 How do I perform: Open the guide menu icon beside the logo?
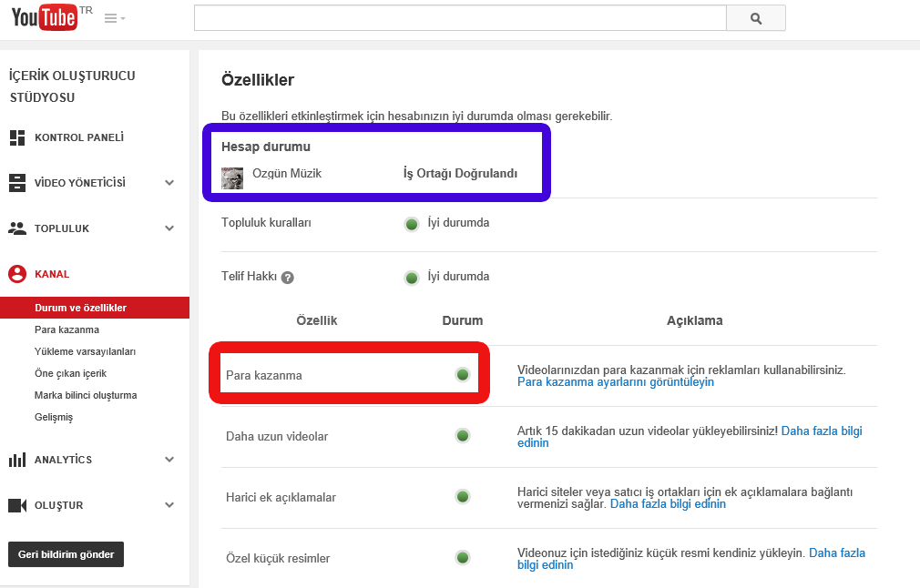(x=115, y=19)
